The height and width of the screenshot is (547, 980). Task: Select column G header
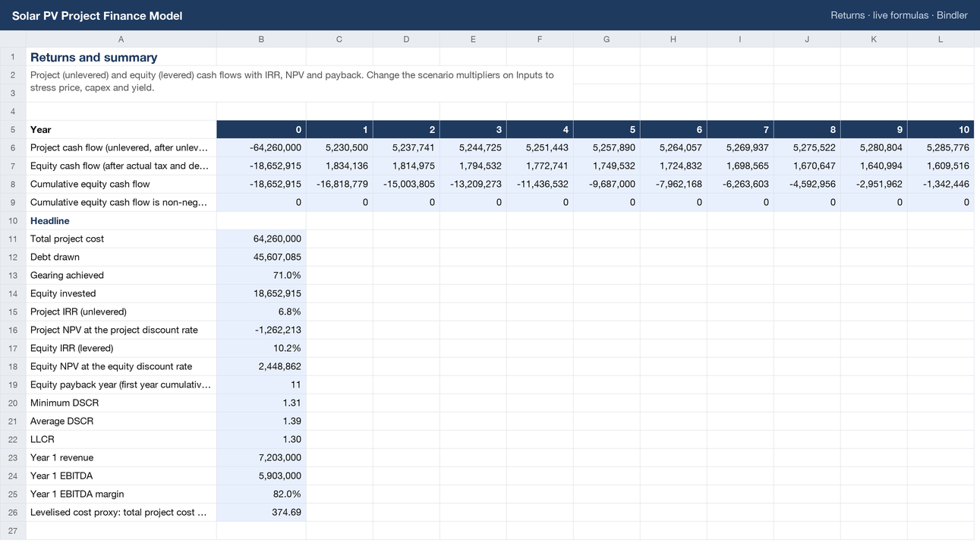(607, 39)
